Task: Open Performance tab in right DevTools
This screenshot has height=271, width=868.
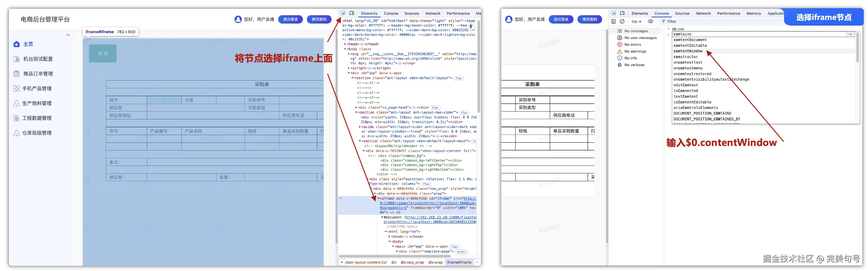Action: [728, 13]
